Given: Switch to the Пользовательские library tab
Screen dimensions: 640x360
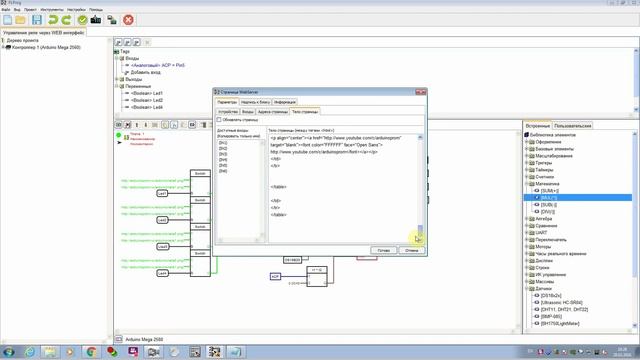Looking at the screenshot, I should (573, 126).
